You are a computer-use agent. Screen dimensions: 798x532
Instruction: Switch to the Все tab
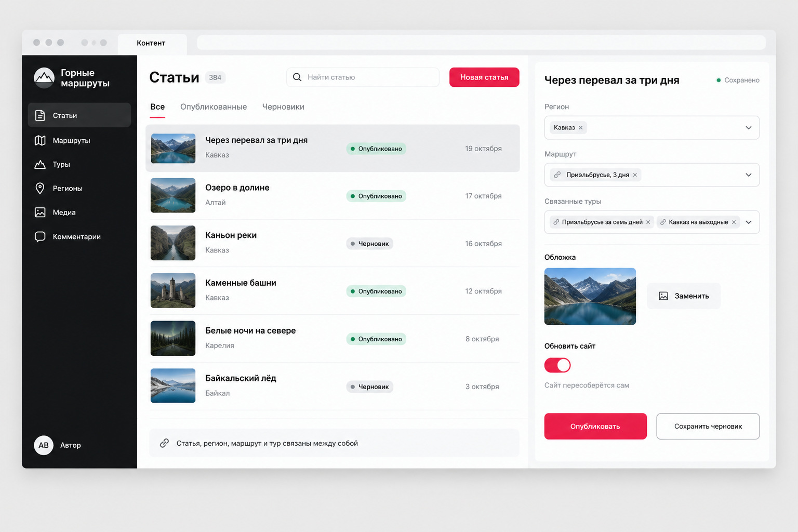157,107
